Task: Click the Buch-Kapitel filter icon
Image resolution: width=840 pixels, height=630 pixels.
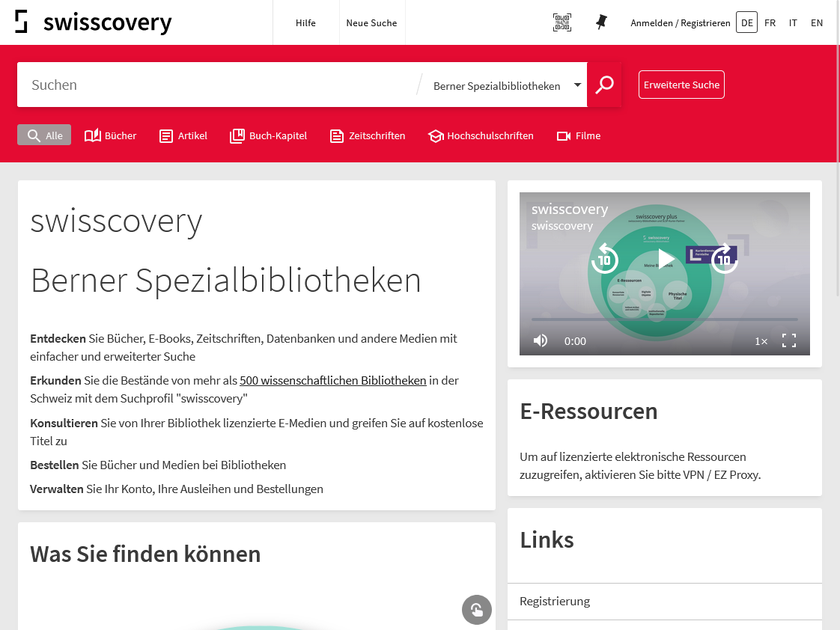Action: tap(237, 135)
